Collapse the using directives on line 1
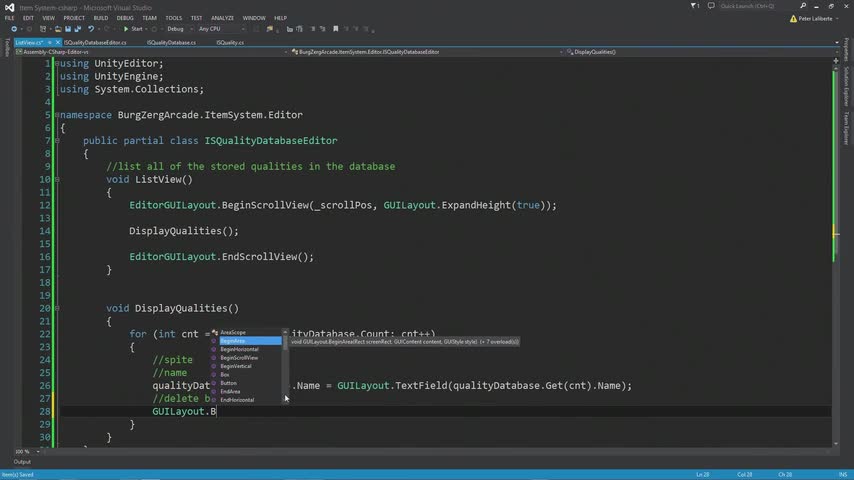The height and width of the screenshot is (480, 854). (57, 63)
